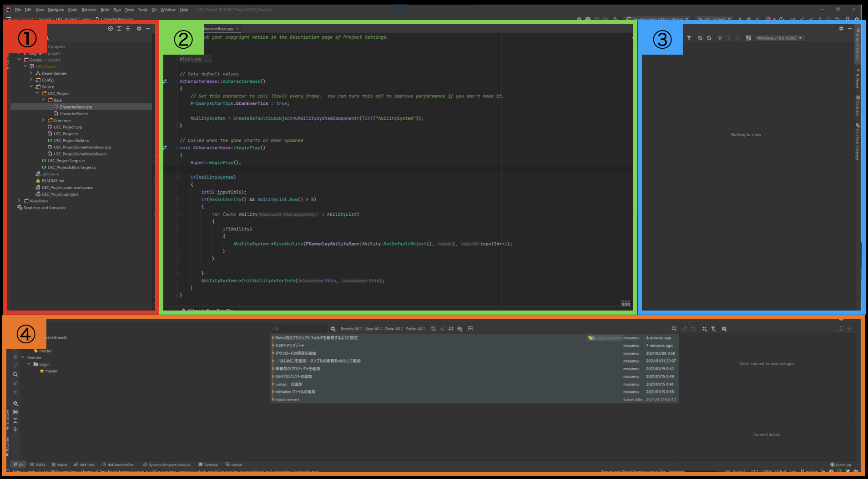Open Dynamic Program Analysis tab

167,465
